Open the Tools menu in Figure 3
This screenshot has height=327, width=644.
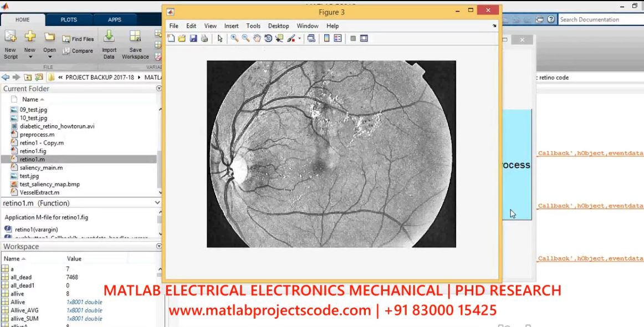(x=253, y=26)
